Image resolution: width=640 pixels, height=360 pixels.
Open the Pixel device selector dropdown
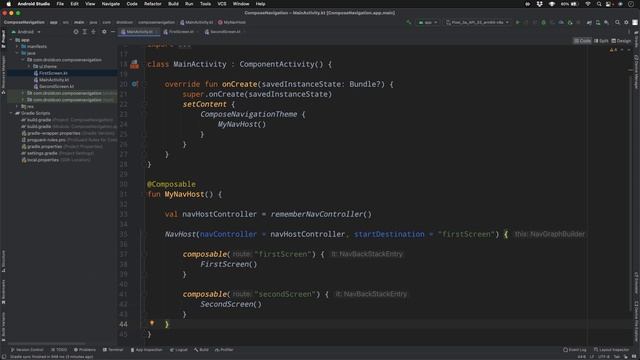478,22
